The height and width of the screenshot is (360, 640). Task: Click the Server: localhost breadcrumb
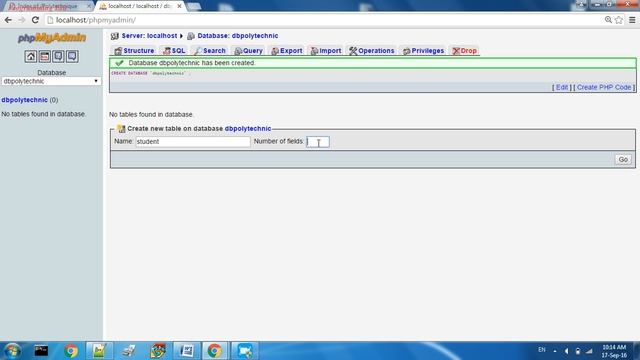click(x=149, y=36)
